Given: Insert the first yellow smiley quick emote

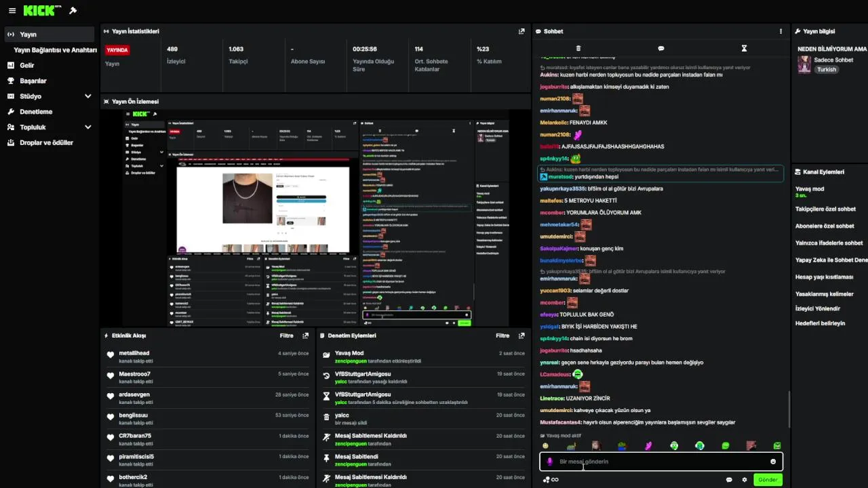Looking at the screenshot, I should click(x=546, y=446).
